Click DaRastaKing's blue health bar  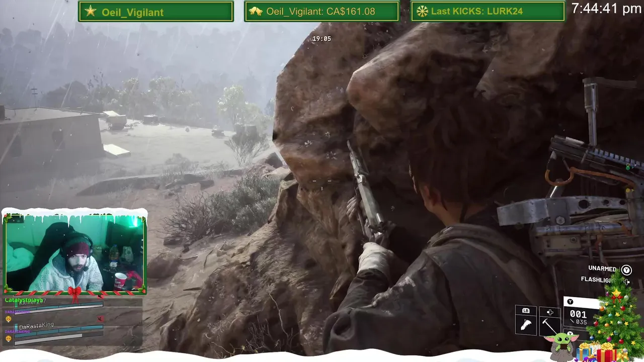[59, 332]
